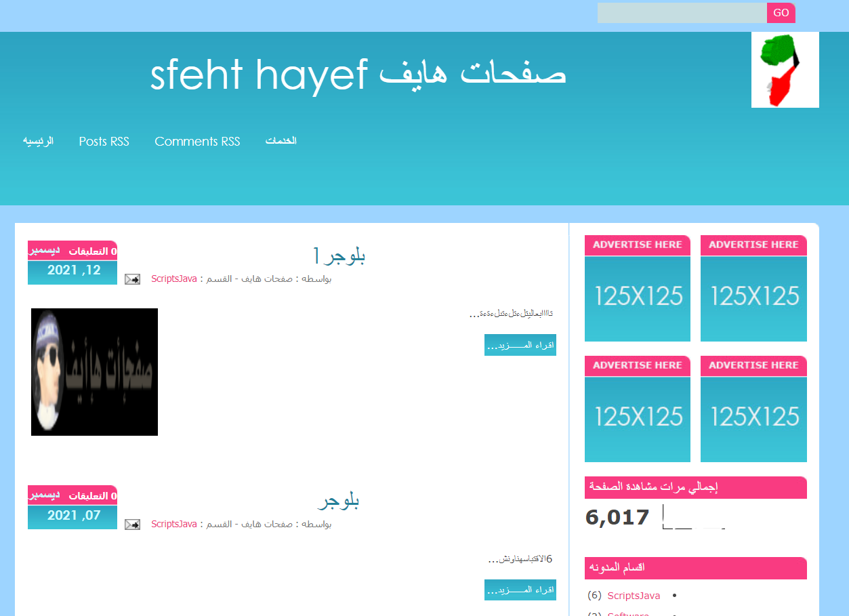Click email icon for بلوجر post

coord(132,525)
